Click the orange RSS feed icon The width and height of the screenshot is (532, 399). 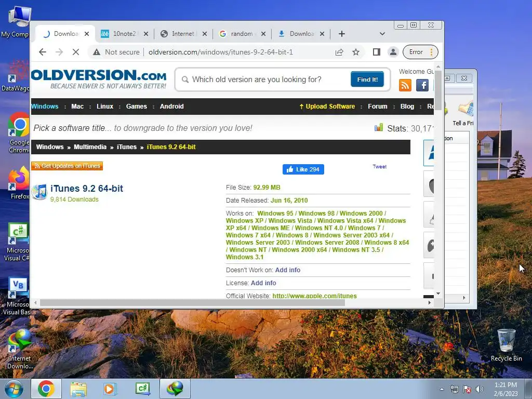tap(405, 85)
